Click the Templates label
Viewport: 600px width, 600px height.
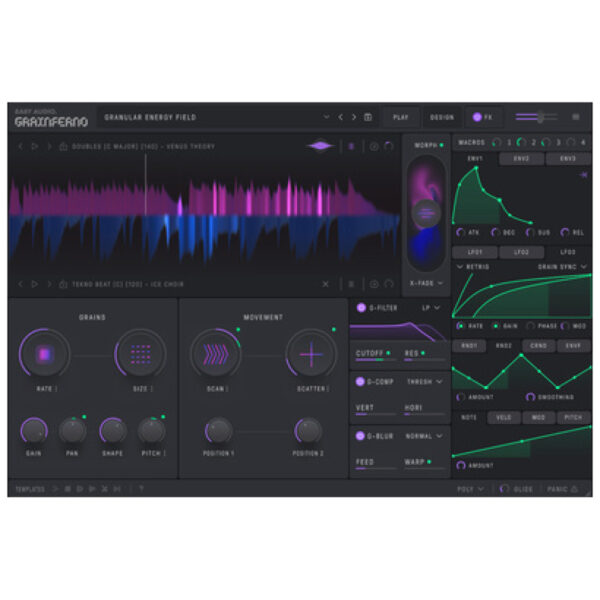30,489
